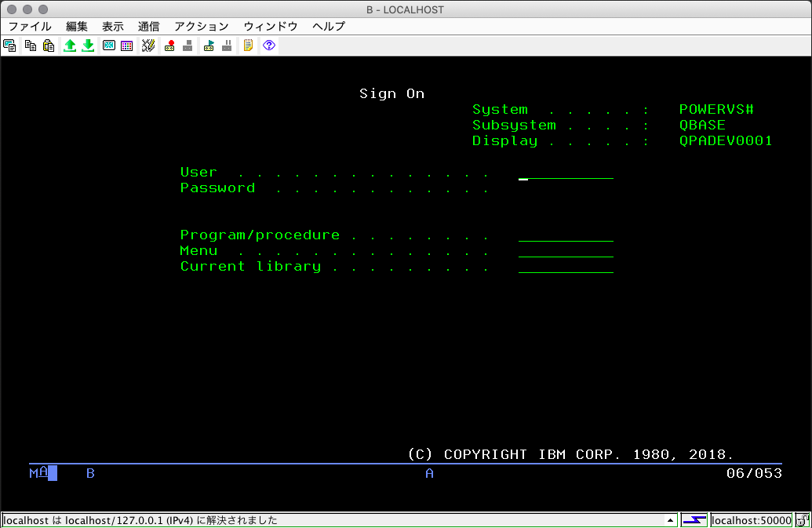Click the print screen toolbar icon

pyautogui.click(x=10, y=46)
